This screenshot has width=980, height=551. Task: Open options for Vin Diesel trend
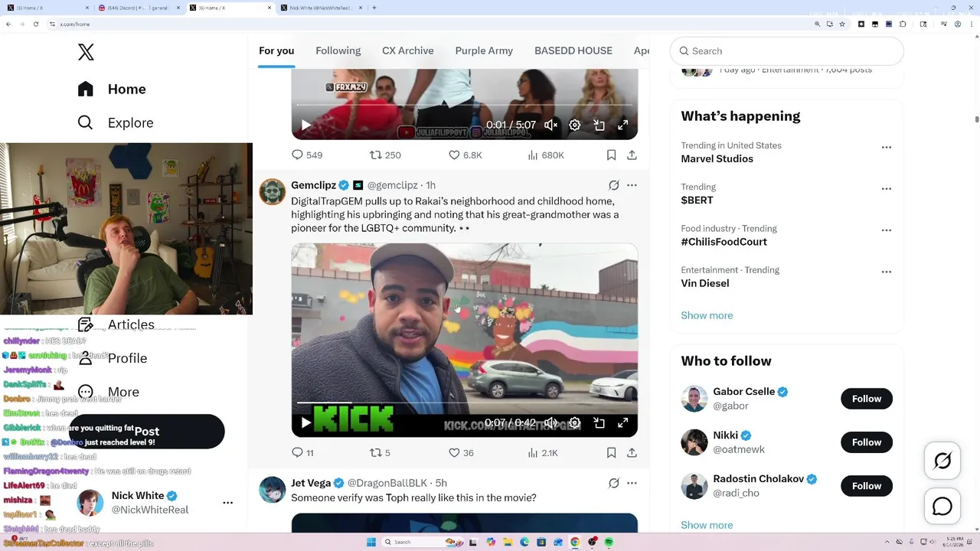click(x=886, y=271)
